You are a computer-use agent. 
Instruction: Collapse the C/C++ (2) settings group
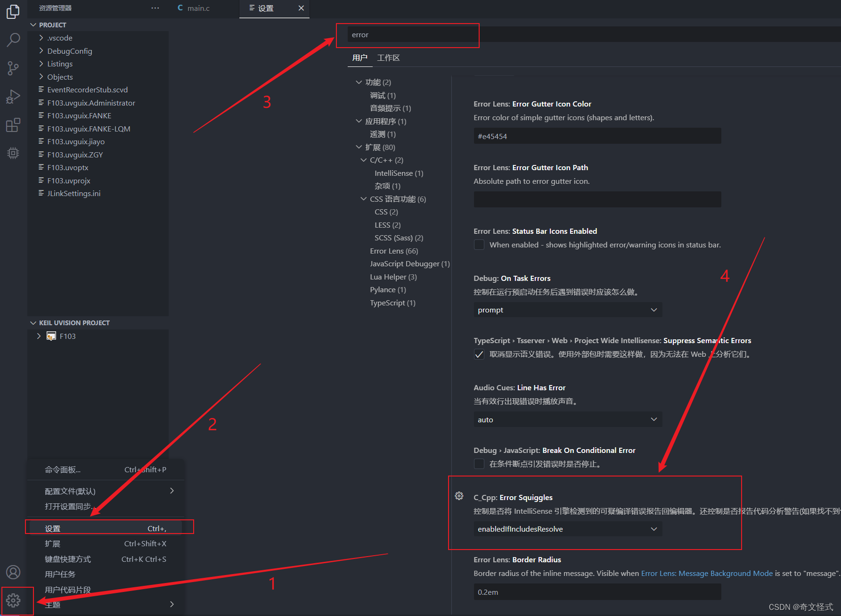(364, 160)
